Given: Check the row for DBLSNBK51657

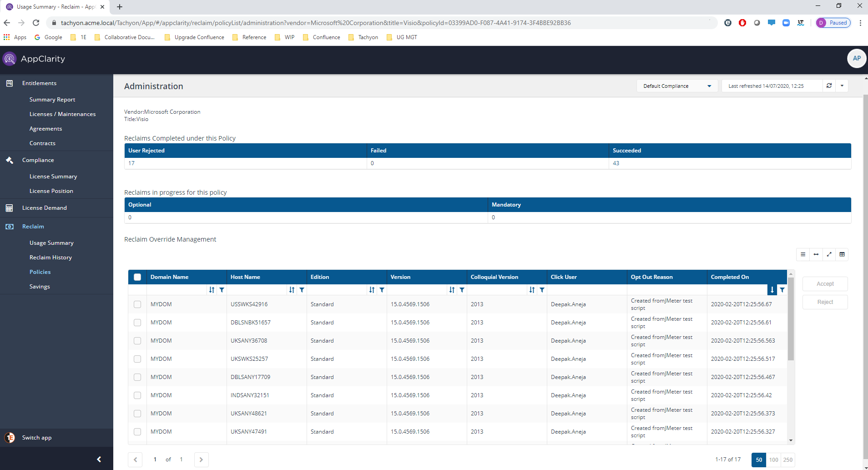Looking at the screenshot, I should (x=137, y=323).
